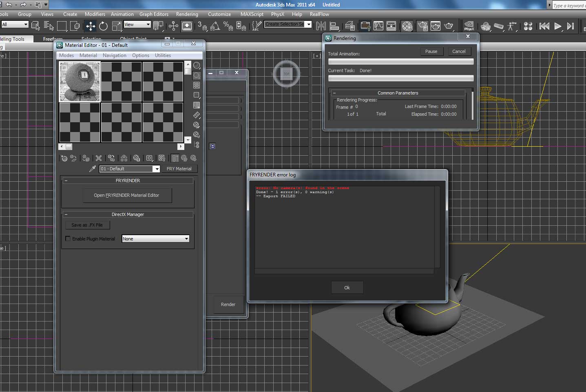Image resolution: width=586 pixels, height=392 pixels.
Task: Click the Sample Type sphere icon
Action: 197,66
